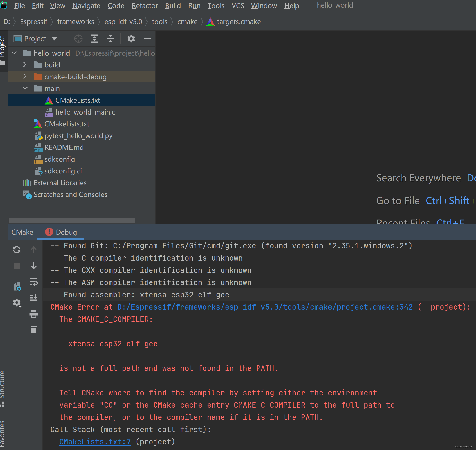Toggle soft-wrap in CMake output
The width and height of the screenshot is (476, 450).
point(34,282)
